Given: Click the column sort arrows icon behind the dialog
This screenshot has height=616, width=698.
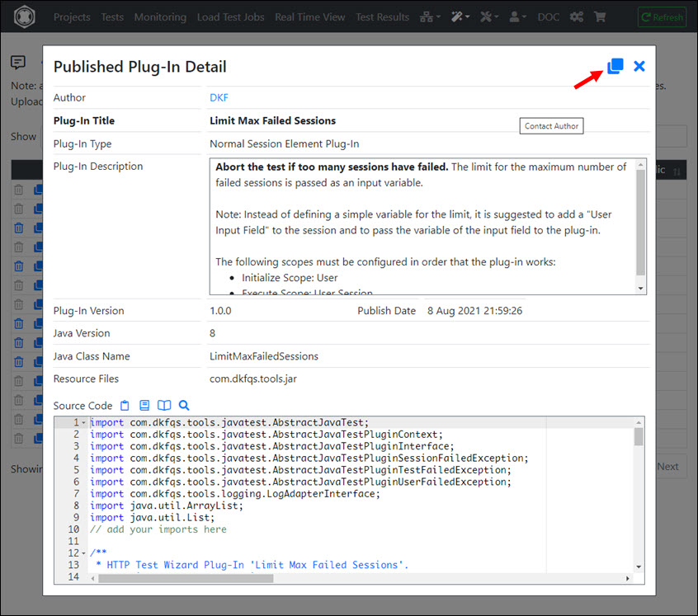Looking at the screenshot, I should [677, 172].
